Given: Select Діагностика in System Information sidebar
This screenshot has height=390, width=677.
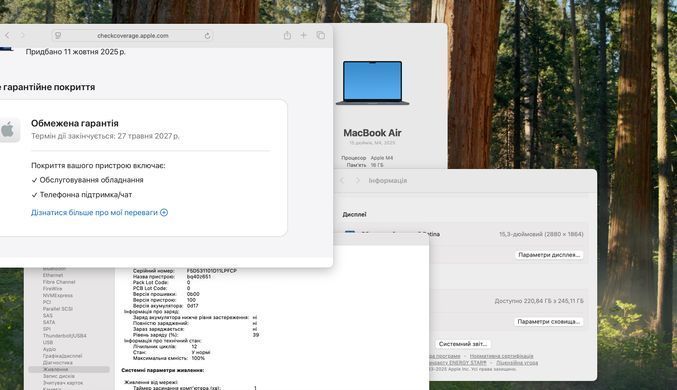Looking at the screenshot, I should [x=57, y=363].
